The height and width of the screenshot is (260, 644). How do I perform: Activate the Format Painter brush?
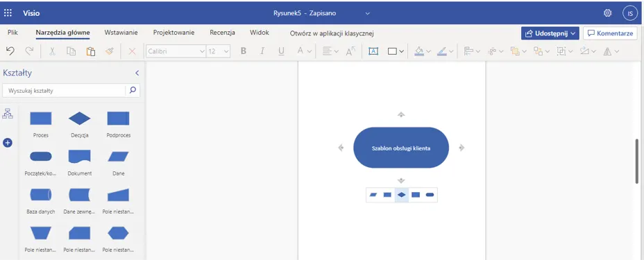[109, 51]
